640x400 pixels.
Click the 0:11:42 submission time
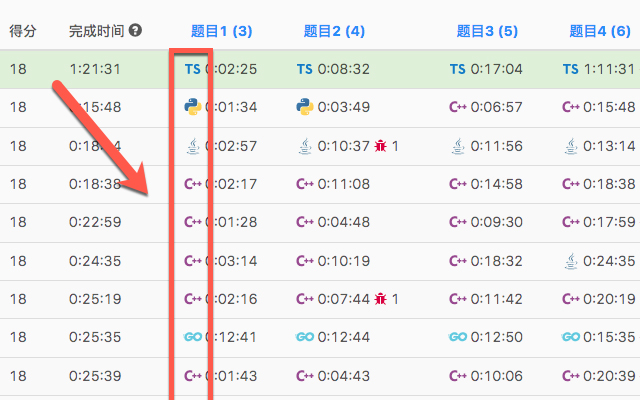coord(496,299)
